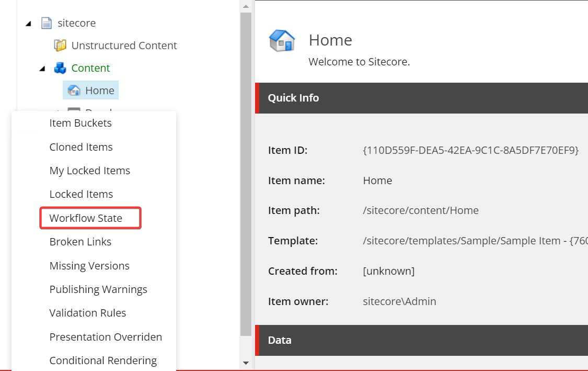Collapse the sitecore tree node
The width and height of the screenshot is (588, 371).
[29, 23]
